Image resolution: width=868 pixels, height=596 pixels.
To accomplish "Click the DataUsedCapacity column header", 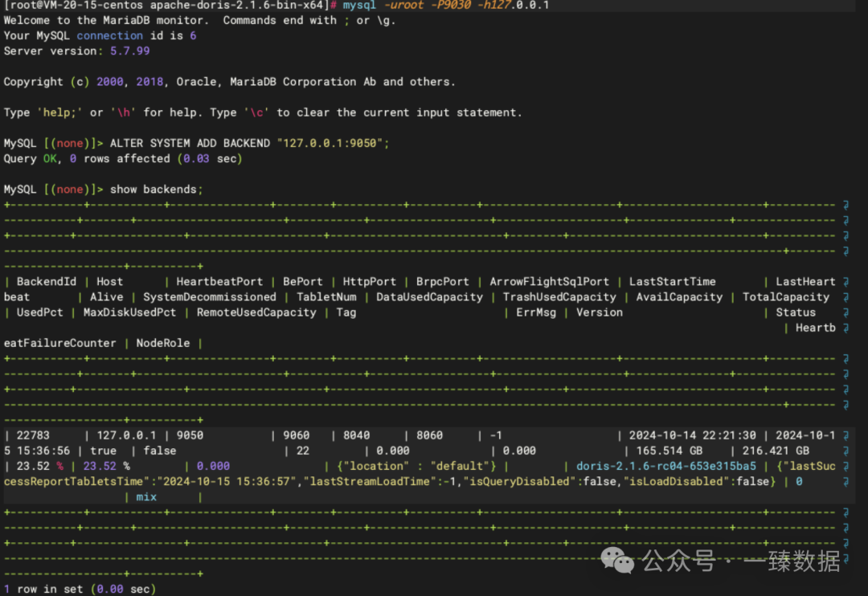I will tap(429, 297).
